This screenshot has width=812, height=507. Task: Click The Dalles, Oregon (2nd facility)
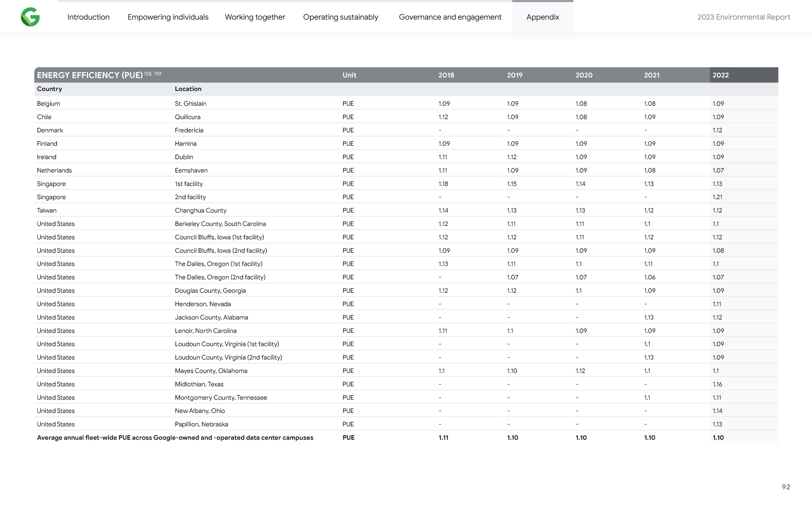[220, 277]
